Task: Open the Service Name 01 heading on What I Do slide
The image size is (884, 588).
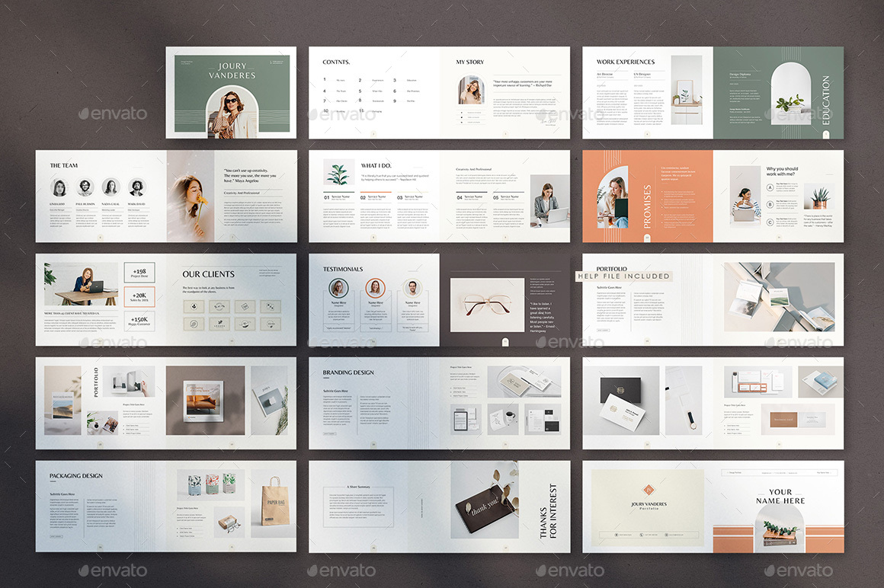Action: pos(340,197)
